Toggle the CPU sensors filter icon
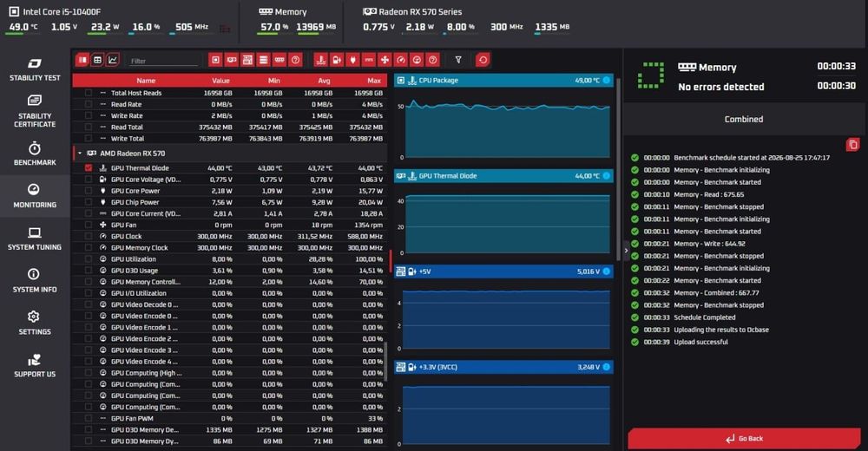868x451 pixels. (x=216, y=60)
